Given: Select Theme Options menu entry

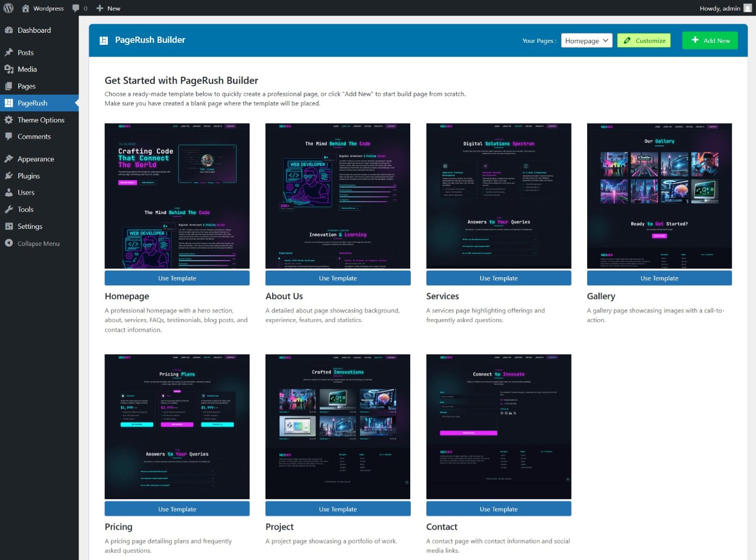Looking at the screenshot, I should (39, 120).
